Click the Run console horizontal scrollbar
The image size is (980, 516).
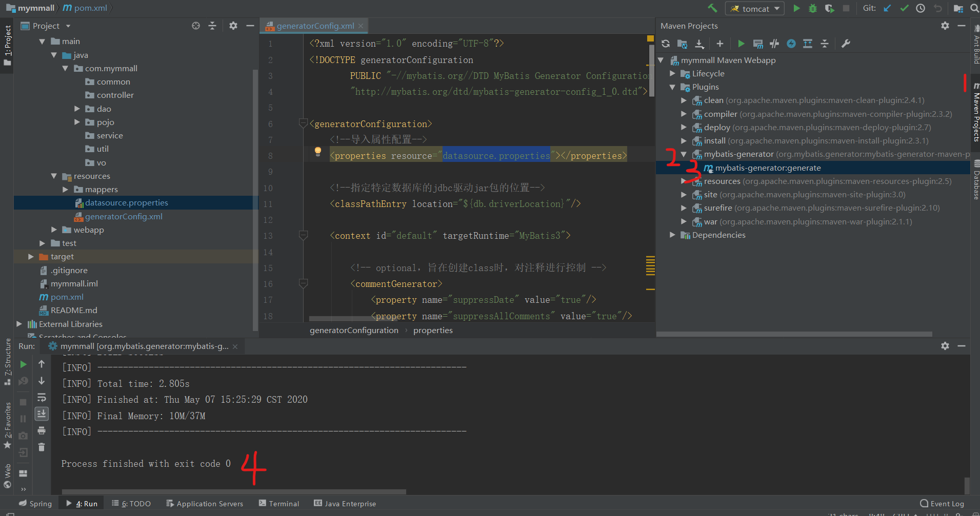coord(234,491)
